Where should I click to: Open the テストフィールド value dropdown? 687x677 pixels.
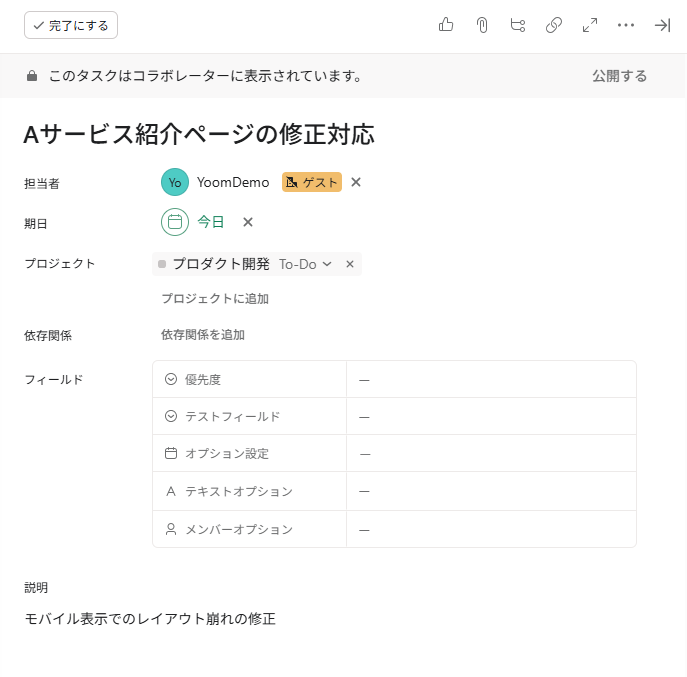click(x=490, y=417)
